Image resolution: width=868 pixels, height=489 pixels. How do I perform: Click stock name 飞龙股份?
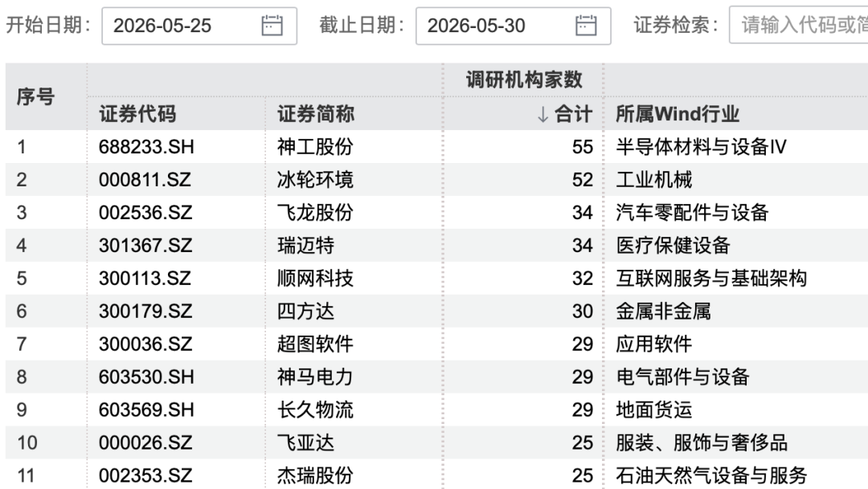click(315, 213)
